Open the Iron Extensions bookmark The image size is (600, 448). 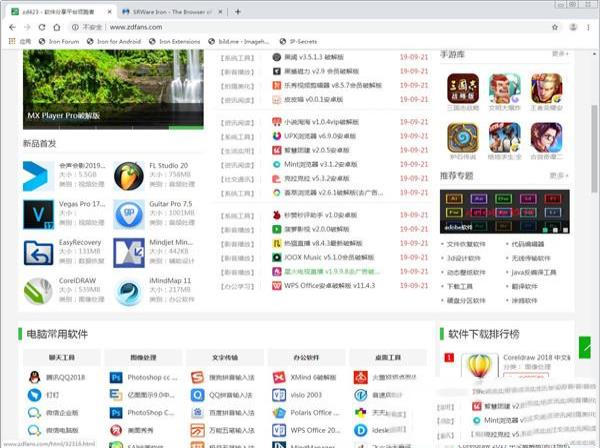coord(174,41)
